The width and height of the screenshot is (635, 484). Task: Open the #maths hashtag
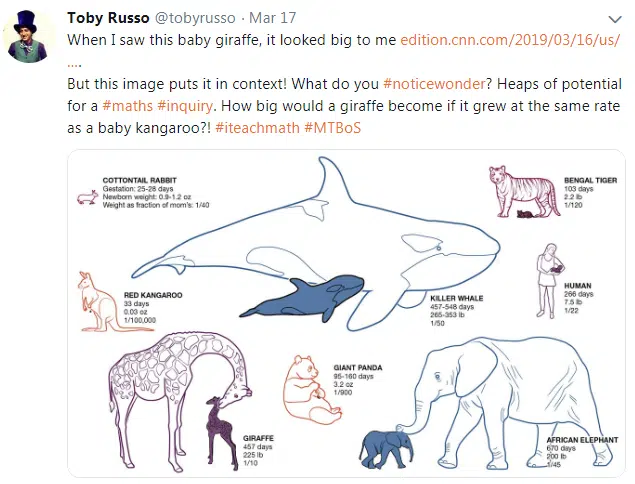(128, 106)
